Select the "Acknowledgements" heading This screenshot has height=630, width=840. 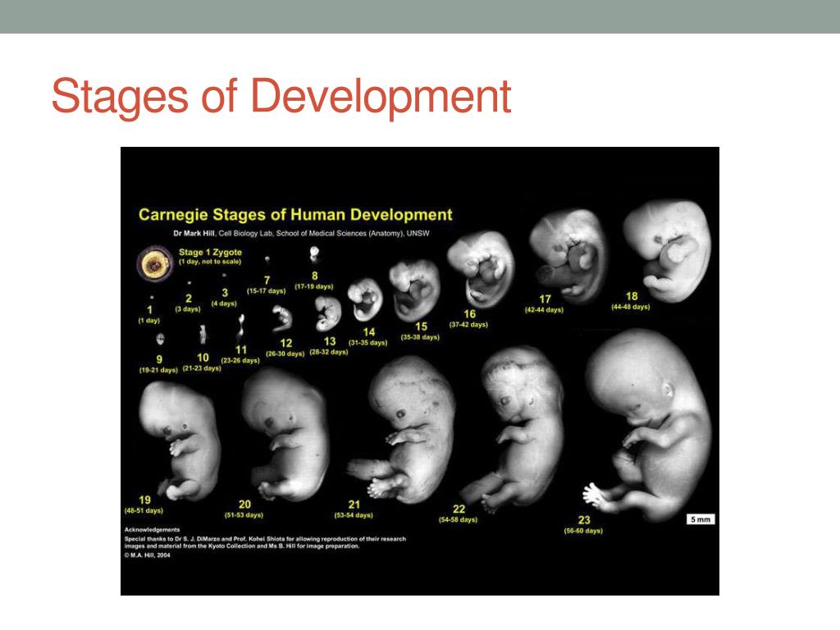152,530
